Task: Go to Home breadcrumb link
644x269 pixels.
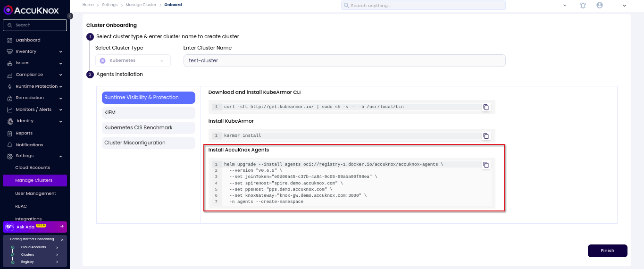Action: 88,5
